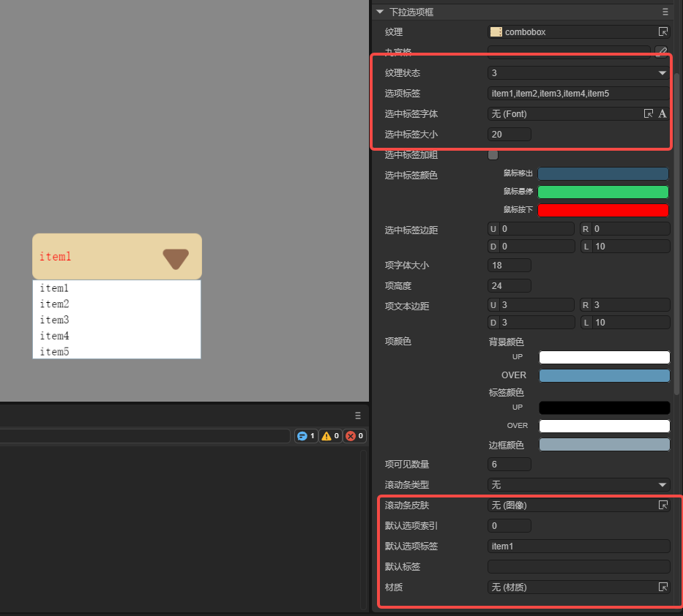Collapse the 下拉选项框 component section
683x616 pixels.
pos(379,12)
